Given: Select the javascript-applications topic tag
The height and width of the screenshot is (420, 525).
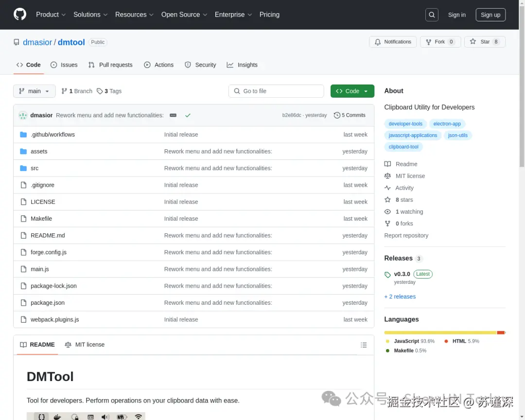Looking at the screenshot, I should click(413, 135).
